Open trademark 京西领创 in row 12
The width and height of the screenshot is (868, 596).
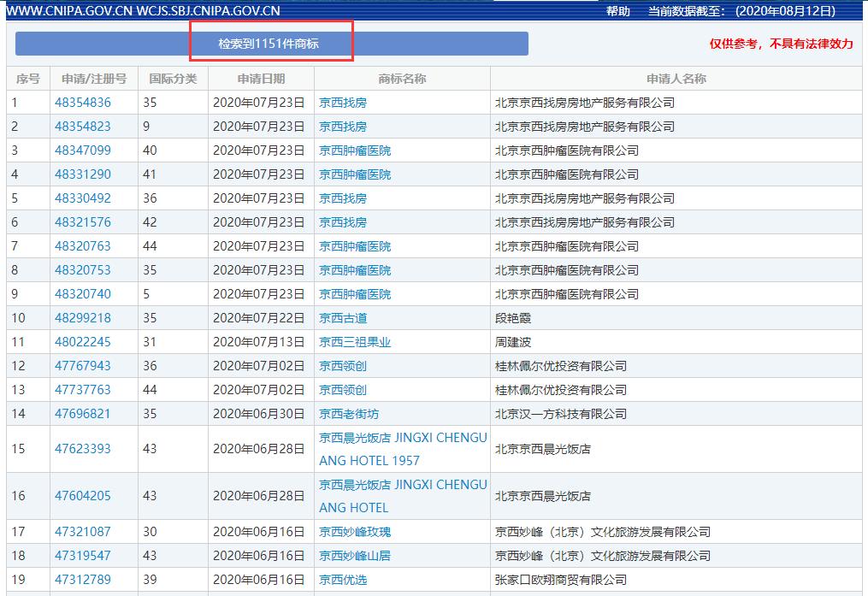click(x=343, y=366)
